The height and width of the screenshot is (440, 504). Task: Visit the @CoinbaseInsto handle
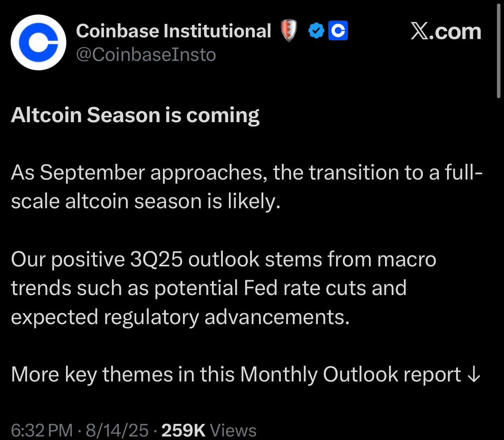[146, 55]
